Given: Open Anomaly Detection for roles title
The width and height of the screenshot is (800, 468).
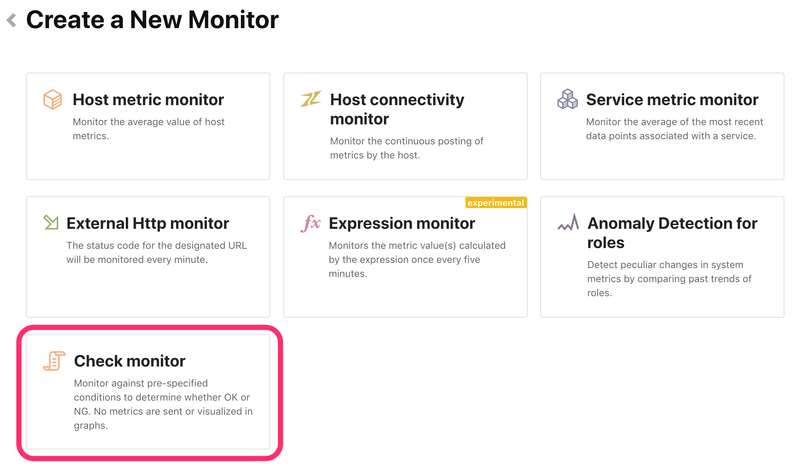Looking at the screenshot, I should click(x=672, y=233).
